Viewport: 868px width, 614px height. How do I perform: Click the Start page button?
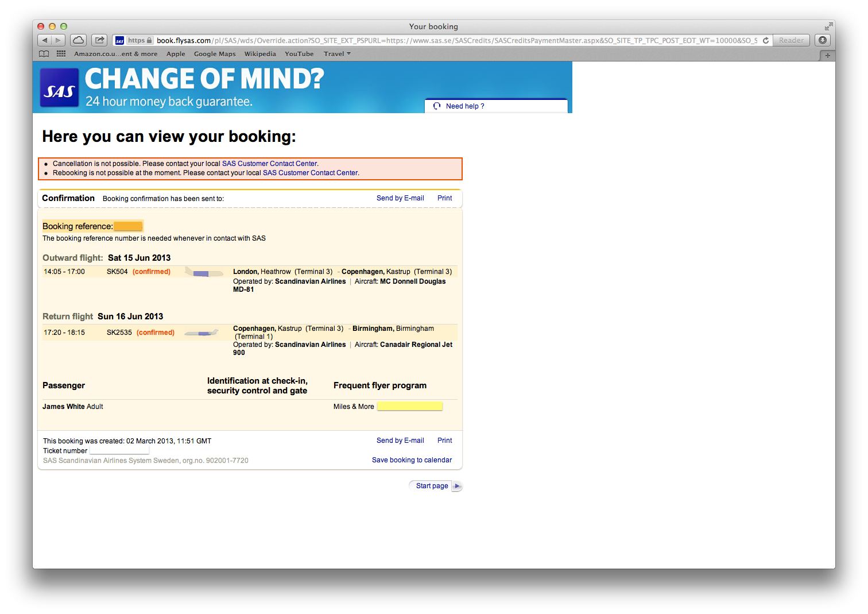click(x=435, y=486)
